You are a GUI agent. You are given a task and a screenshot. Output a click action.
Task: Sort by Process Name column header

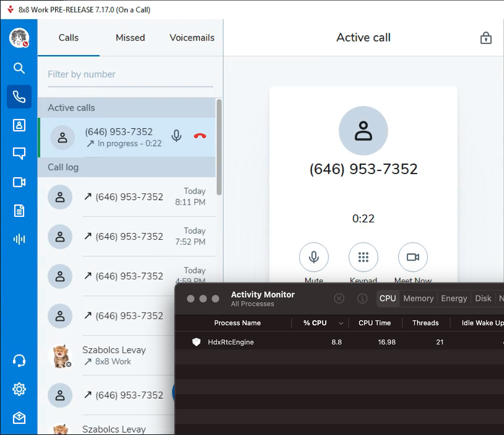[x=238, y=323]
